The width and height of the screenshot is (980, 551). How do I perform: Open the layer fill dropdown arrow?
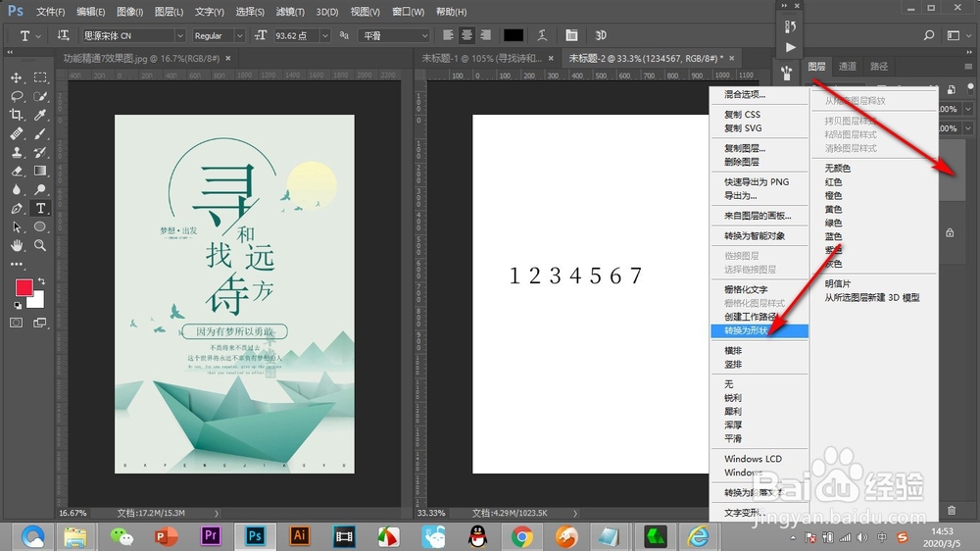click(x=968, y=128)
